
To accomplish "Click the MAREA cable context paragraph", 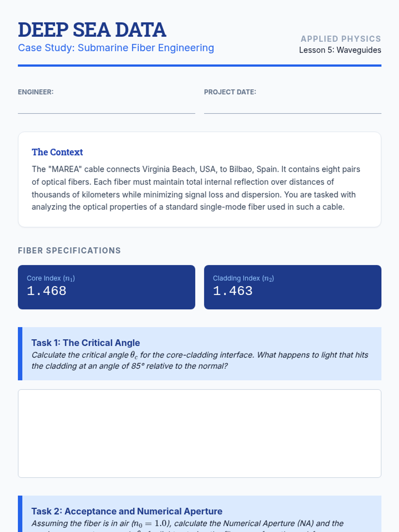I will pyautogui.click(x=196, y=188).
